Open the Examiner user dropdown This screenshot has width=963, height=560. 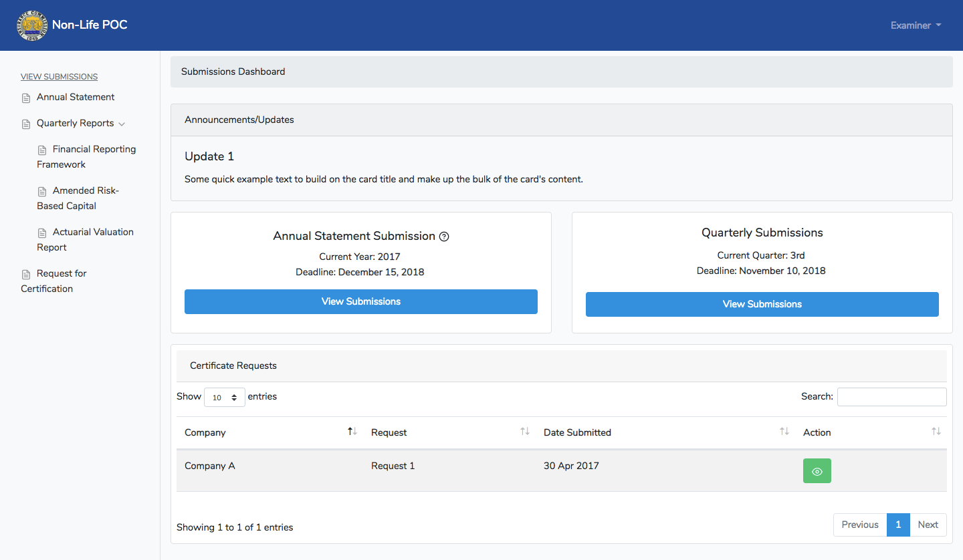point(916,25)
